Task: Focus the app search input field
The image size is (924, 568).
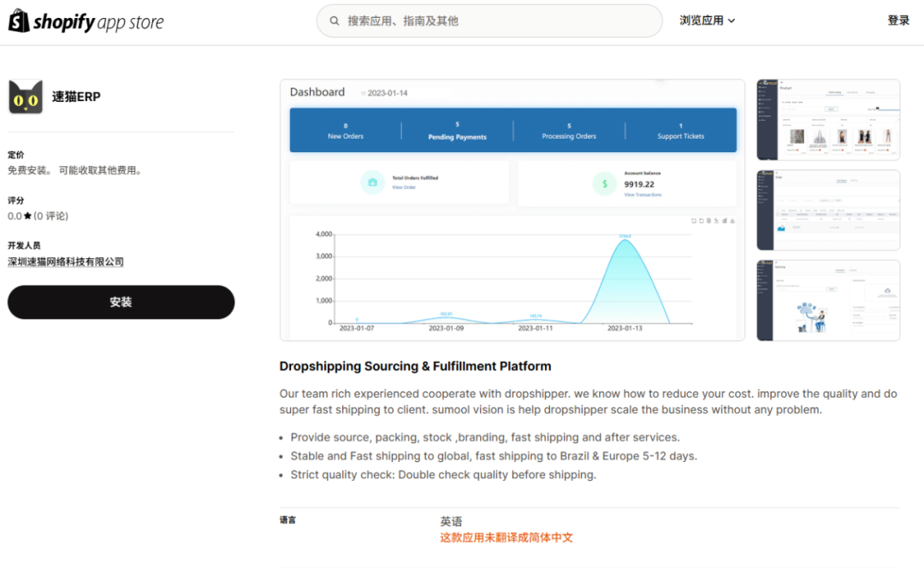Action: (489, 21)
